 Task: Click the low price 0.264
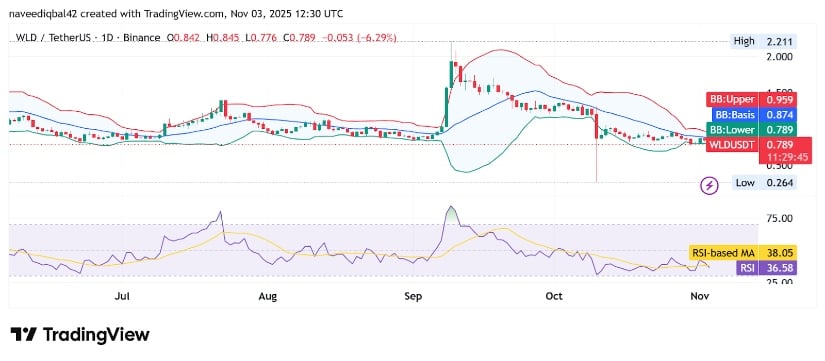coord(778,183)
